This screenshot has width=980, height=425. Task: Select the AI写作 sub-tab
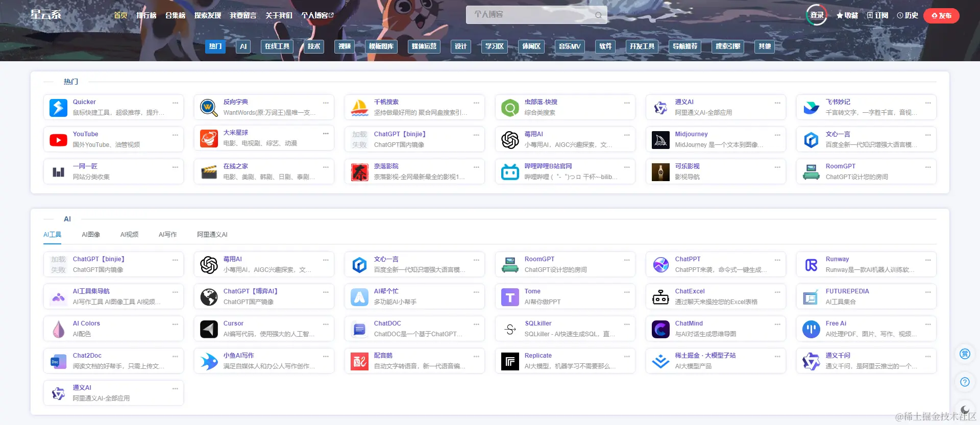(168, 235)
